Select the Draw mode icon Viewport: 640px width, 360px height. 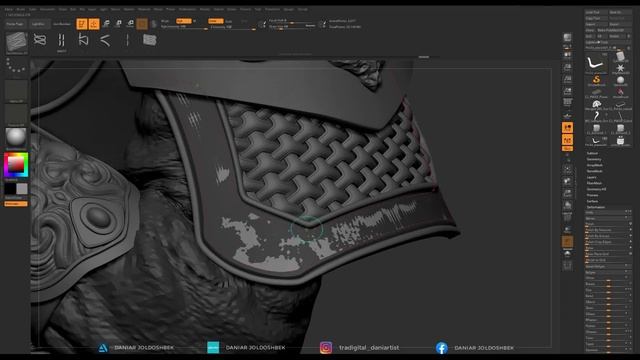coord(94,24)
